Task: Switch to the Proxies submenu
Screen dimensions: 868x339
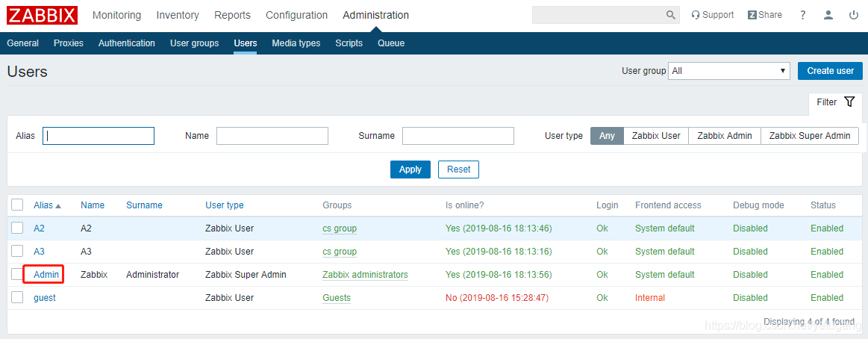Action: [x=69, y=43]
